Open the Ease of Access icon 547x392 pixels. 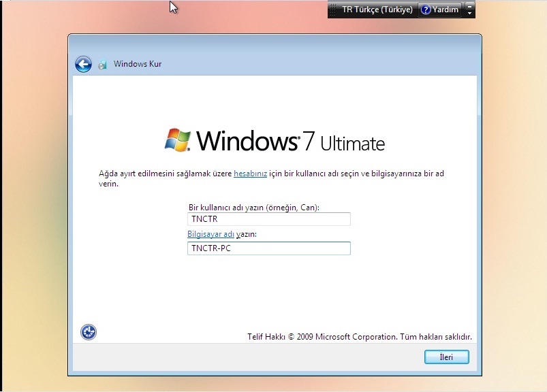tap(89, 332)
